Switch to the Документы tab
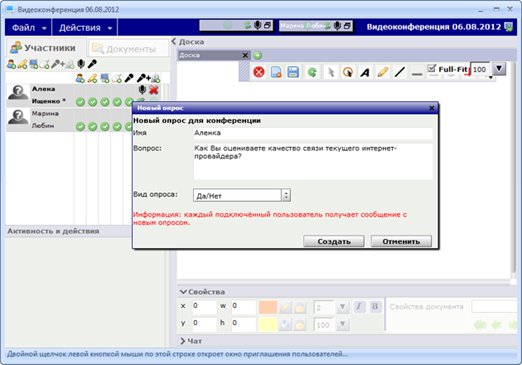 click(x=128, y=49)
